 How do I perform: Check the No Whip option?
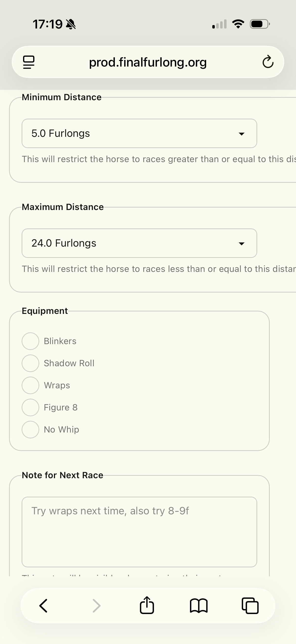(30, 430)
